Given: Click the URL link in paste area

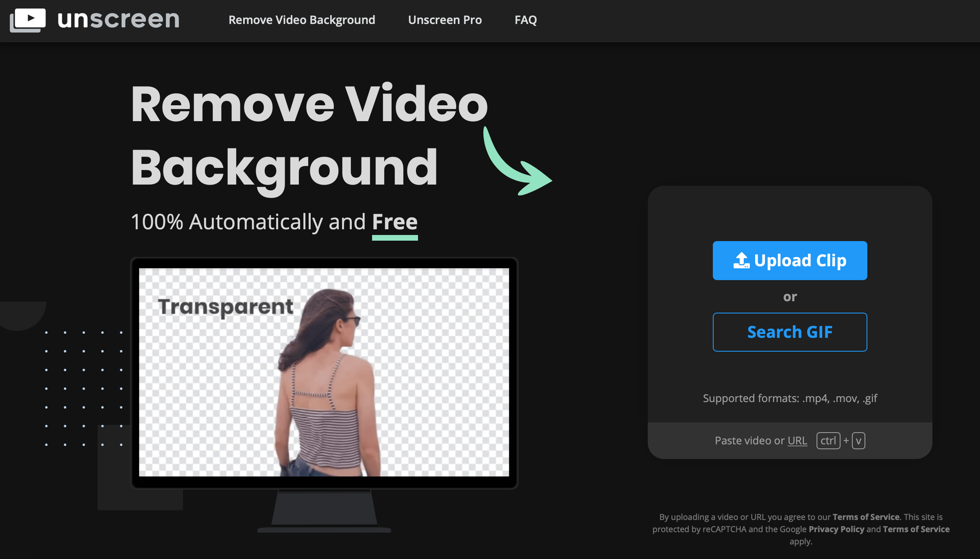Looking at the screenshot, I should point(797,441).
